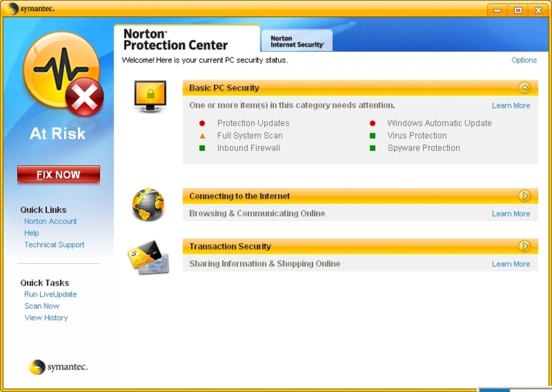Screen dimensions: 552x392
Task: Click the green square beside Inbound Firewall
Action: click(x=202, y=148)
